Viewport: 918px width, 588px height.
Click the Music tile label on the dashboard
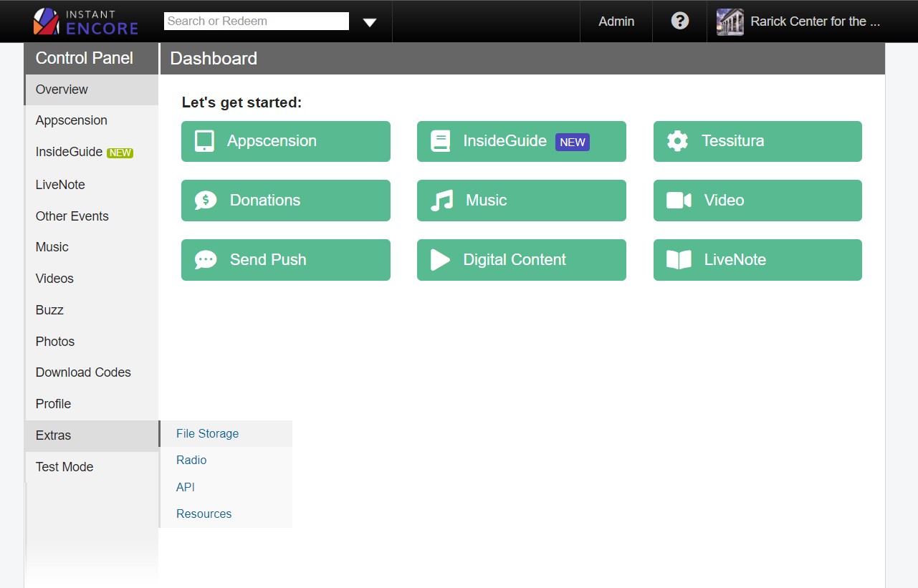[x=486, y=201]
